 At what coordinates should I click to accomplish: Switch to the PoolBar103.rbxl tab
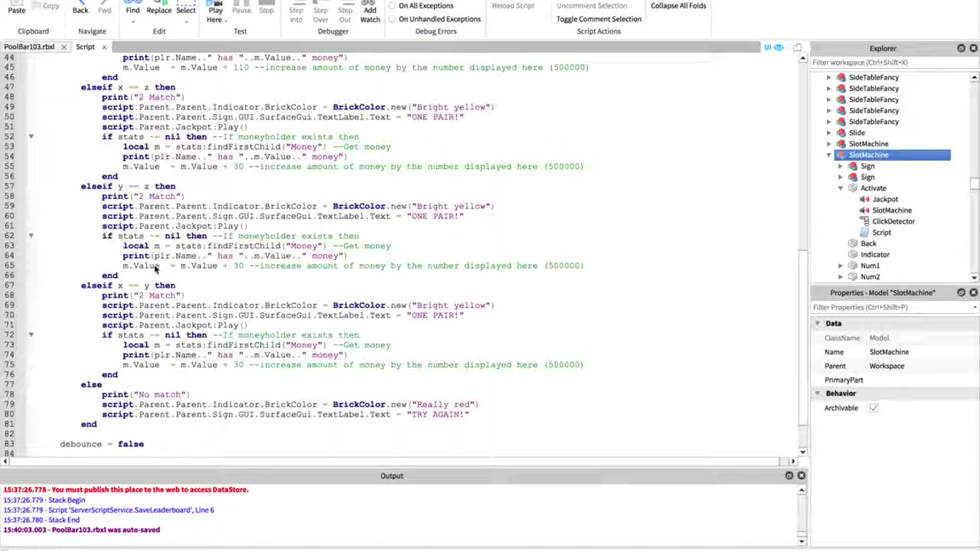(x=28, y=47)
